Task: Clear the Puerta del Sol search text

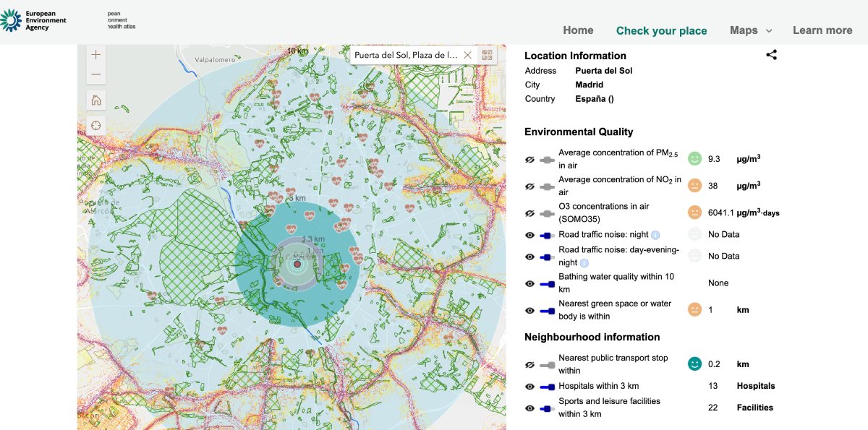Action: pyautogui.click(x=467, y=55)
